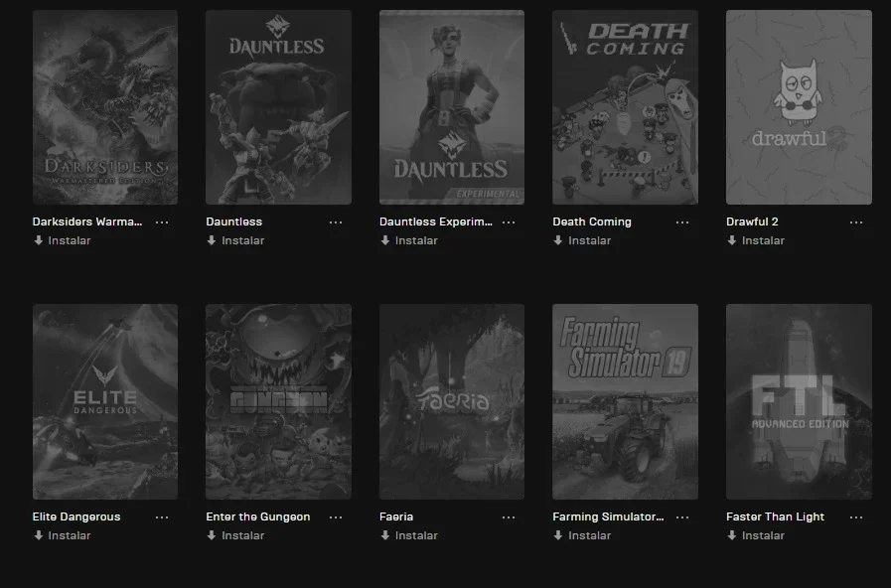Open the Dauntless game cover thumbnail
This screenshot has width=891, height=588.
[278, 107]
